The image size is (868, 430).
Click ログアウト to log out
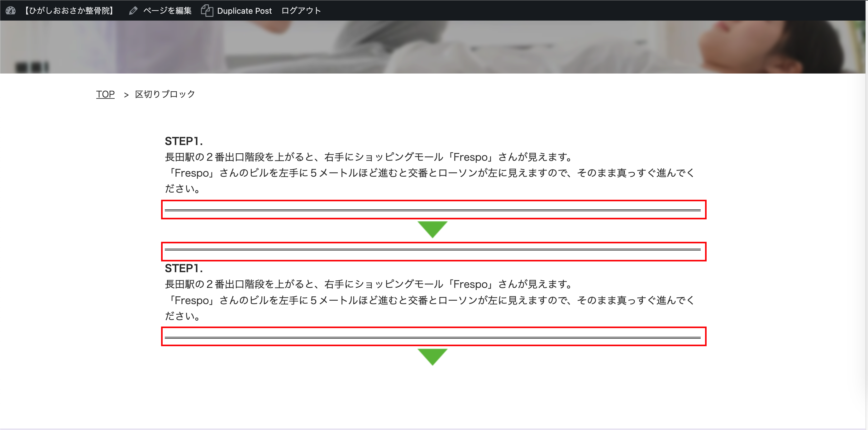301,11
